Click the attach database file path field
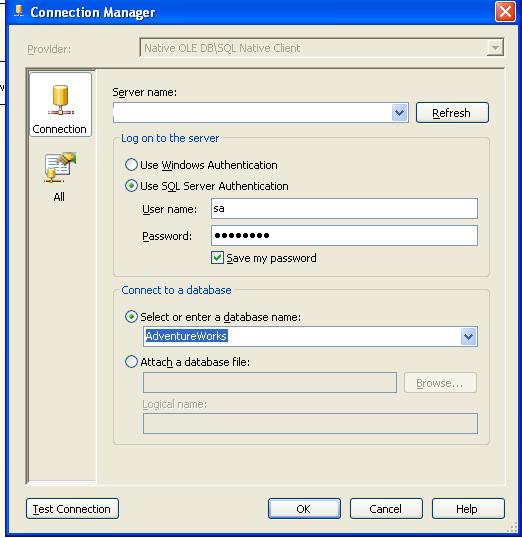Viewport: 522px width, 538px height. 270,383
